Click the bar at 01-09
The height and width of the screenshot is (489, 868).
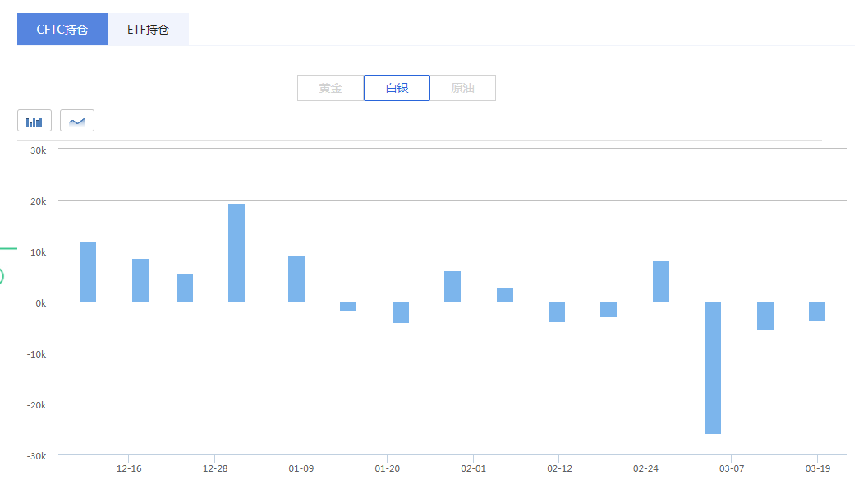tap(296, 279)
